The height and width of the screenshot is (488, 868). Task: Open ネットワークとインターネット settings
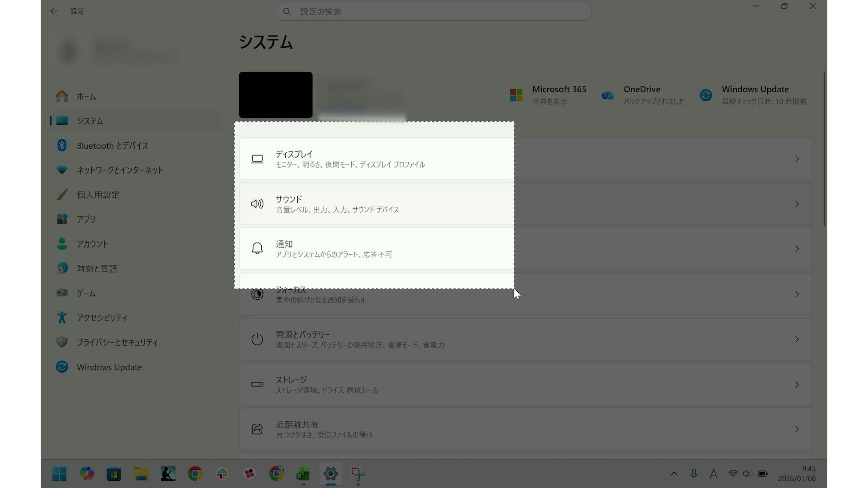[x=120, y=170]
